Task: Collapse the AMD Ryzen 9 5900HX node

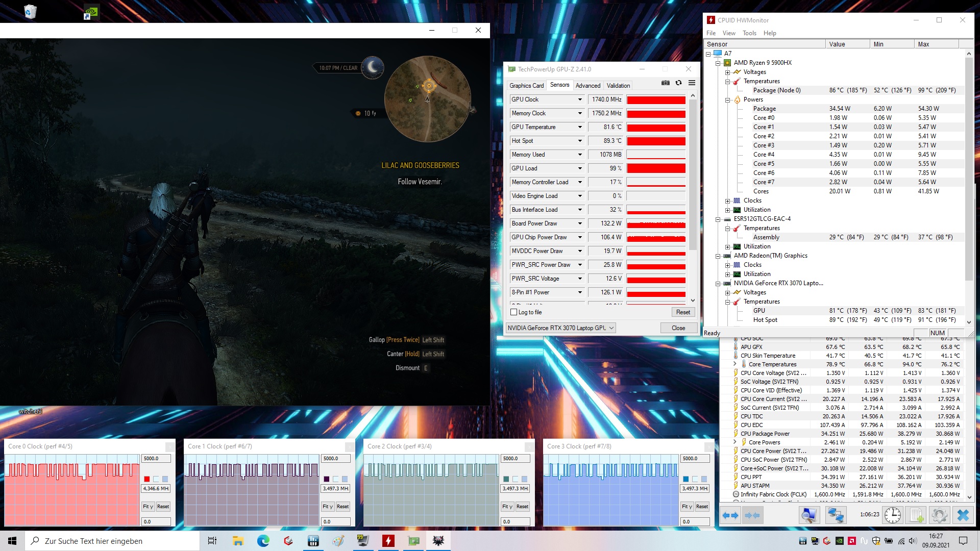Action: [x=718, y=63]
